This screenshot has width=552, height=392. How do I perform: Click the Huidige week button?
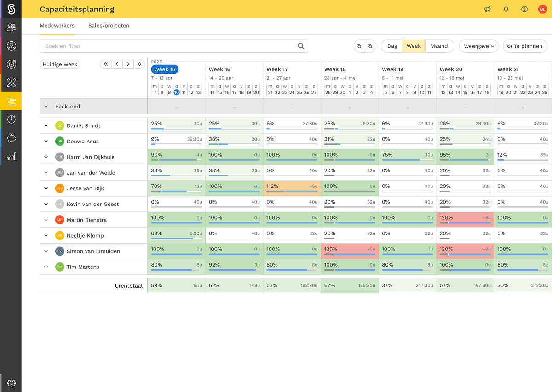(x=60, y=64)
